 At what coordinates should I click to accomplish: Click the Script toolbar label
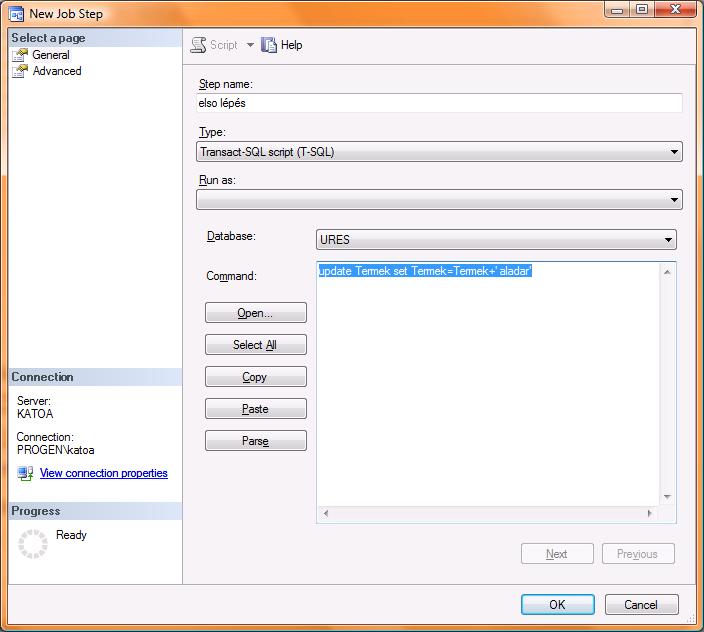(224, 45)
